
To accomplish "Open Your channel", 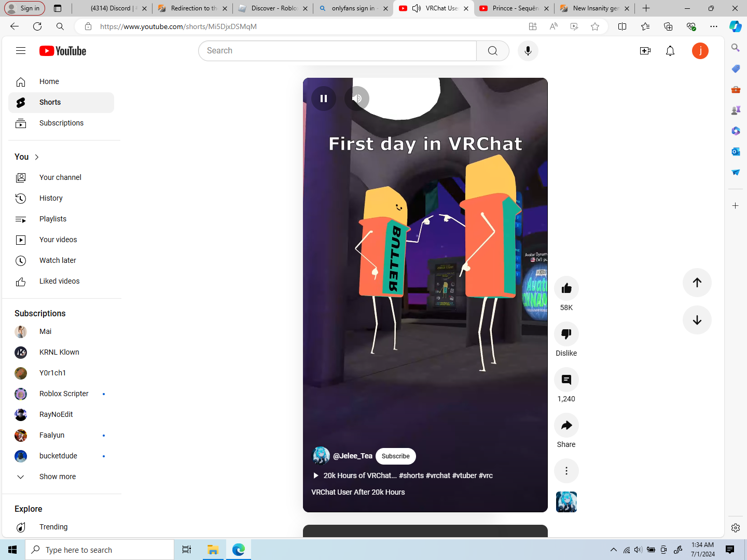I will point(61,177).
